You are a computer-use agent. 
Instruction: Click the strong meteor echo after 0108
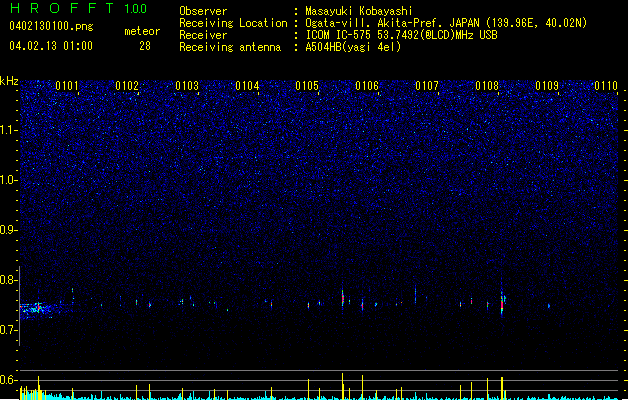click(x=502, y=303)
